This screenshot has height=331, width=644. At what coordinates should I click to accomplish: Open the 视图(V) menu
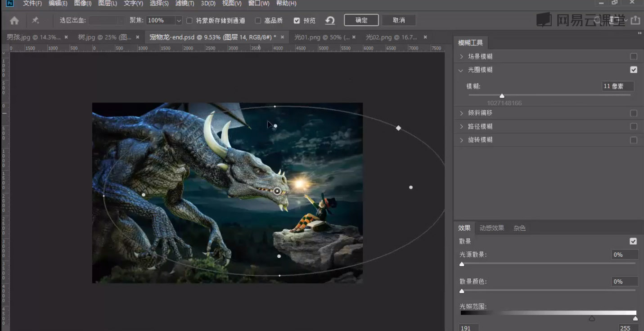click(232, 4)
